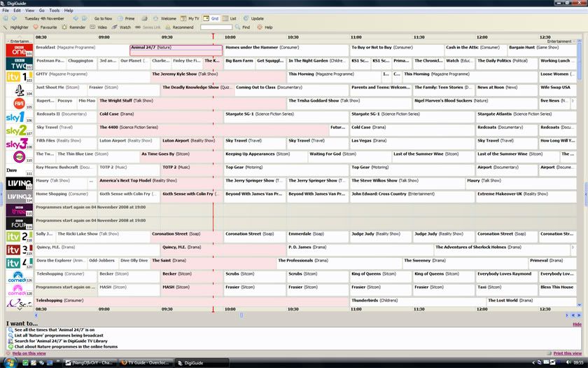Open the Edit menu

click(x=17, y=11)
